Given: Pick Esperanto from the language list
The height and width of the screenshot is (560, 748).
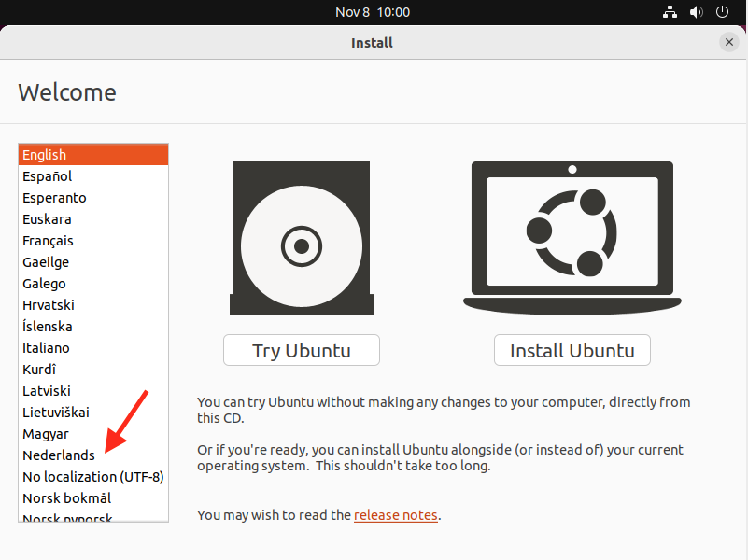Looking at the screenshot, I should [54, 198].
